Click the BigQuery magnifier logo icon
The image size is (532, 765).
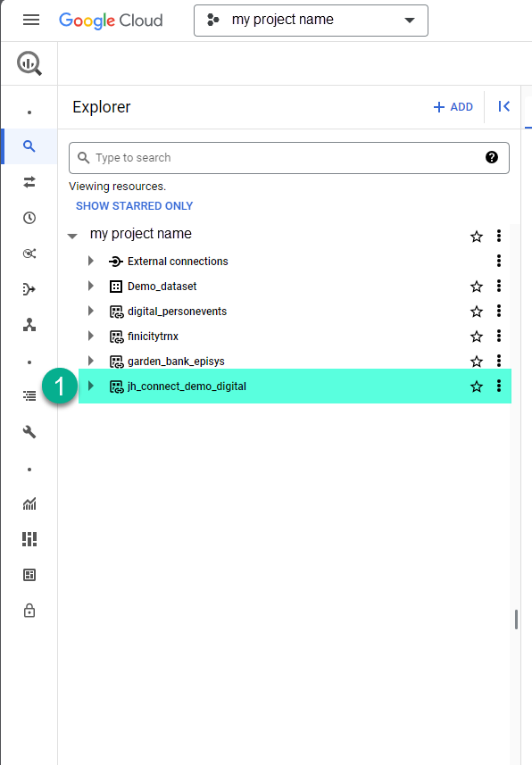[x=29, y=63]
